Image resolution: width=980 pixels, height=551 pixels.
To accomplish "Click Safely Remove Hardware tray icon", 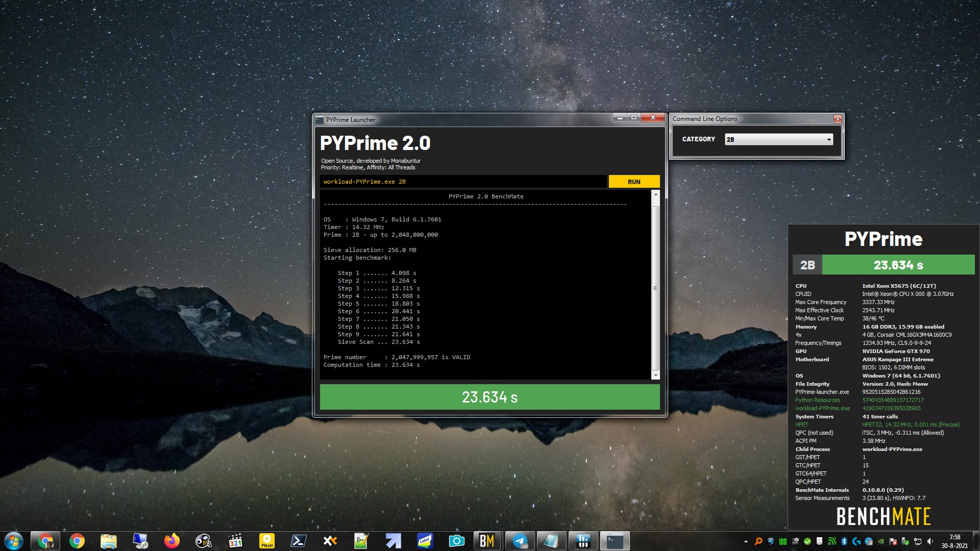I will 905,541.
